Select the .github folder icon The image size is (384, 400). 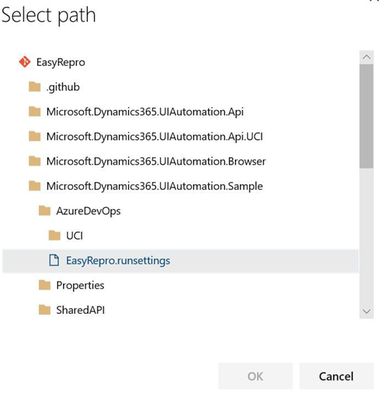coord(35,87)
